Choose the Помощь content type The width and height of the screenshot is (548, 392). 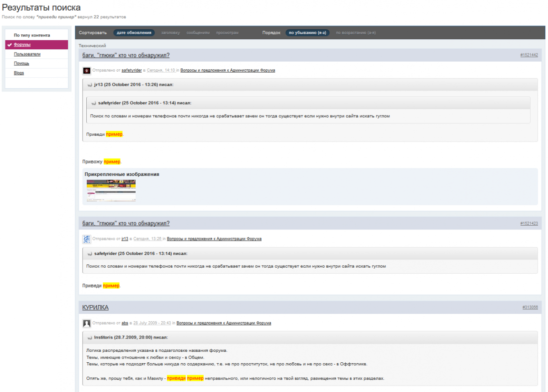(21, 64)
